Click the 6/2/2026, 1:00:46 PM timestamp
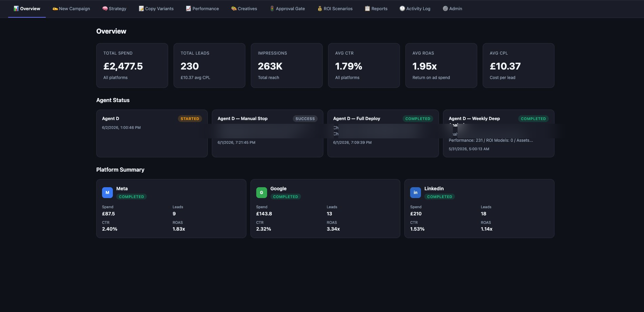The width and height of the screenshot is (644, 312). pos(121,128)
